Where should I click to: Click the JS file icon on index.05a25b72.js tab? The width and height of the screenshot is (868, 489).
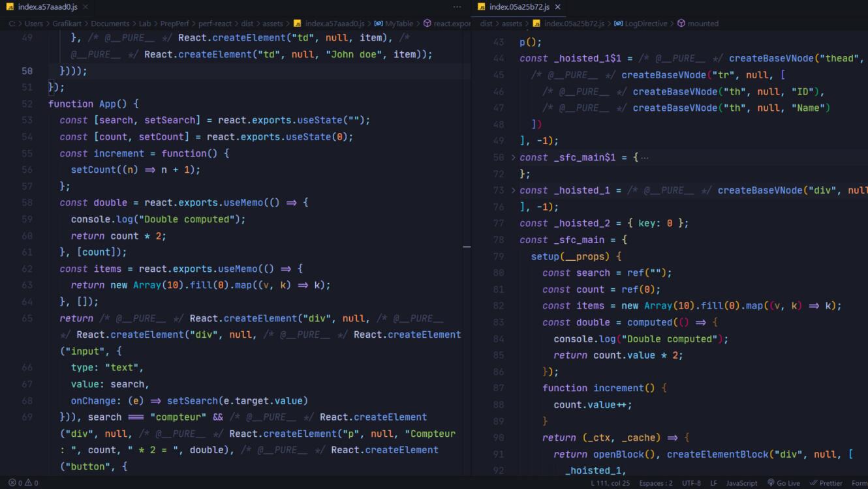coord(482,7)
